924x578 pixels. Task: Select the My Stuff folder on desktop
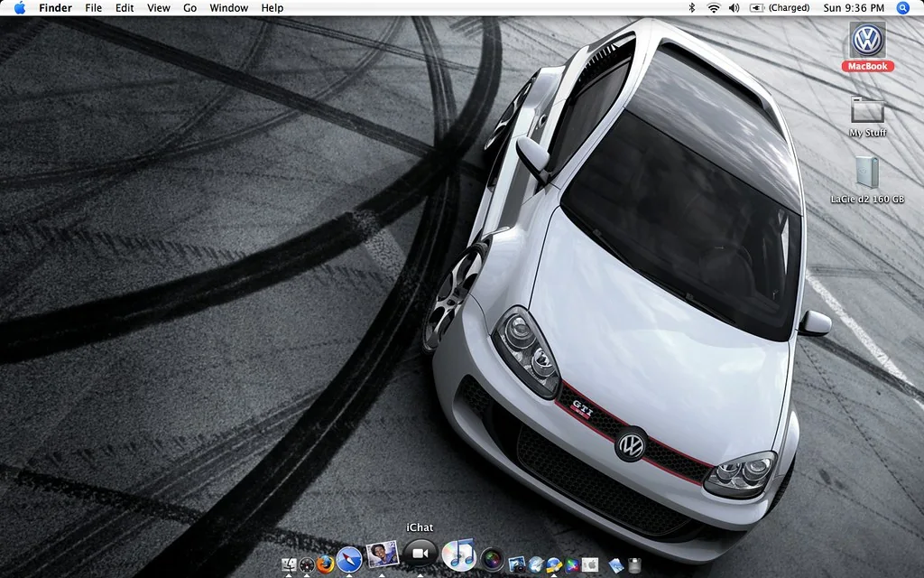(x=867, y=117)
